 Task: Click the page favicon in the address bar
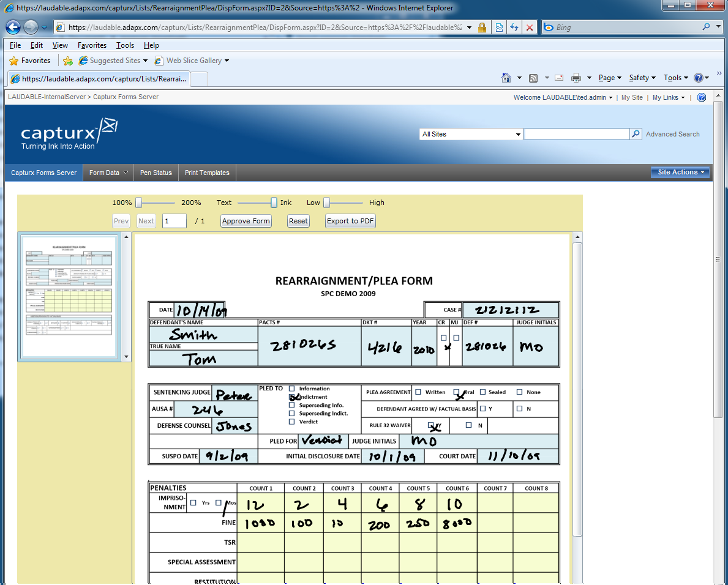(60, 28)
